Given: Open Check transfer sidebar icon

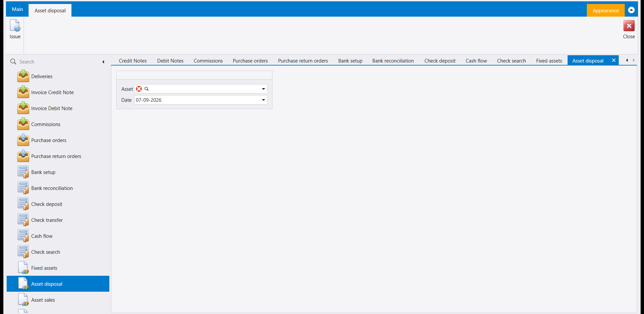Looking at the screenshot, I should pyautogui.click(x=23, y=220).
